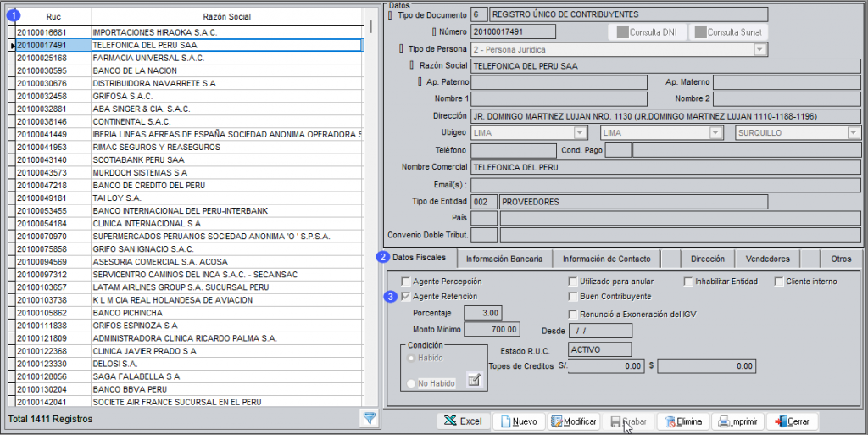Select row IMPORTACIONES HIRAOKA S.A.C.

[x=189, y=32]
